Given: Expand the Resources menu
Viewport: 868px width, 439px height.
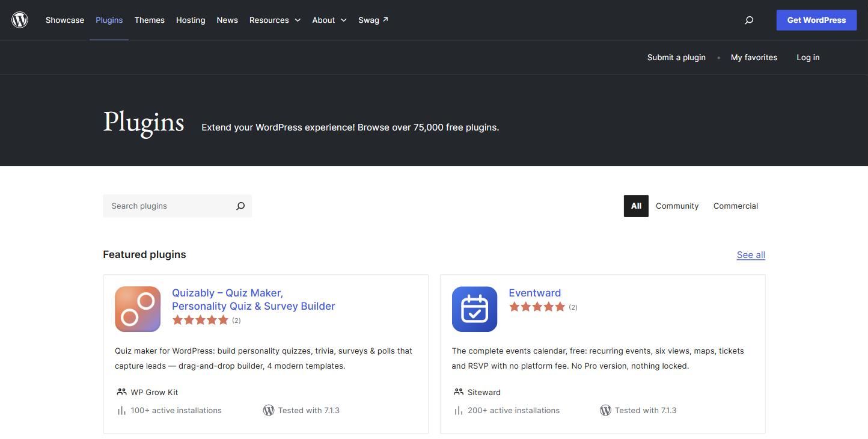Looking at the screenshot, I should click(275, 20).
